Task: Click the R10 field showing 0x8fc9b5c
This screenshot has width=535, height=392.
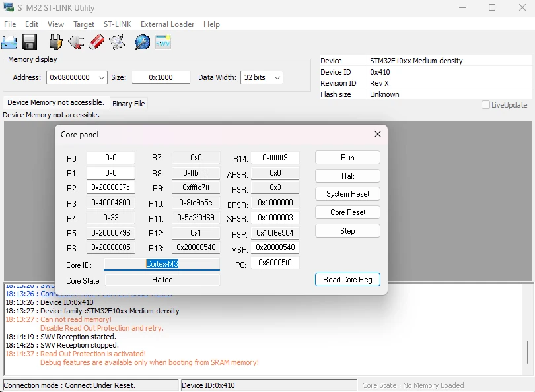Action: (196, 203)
